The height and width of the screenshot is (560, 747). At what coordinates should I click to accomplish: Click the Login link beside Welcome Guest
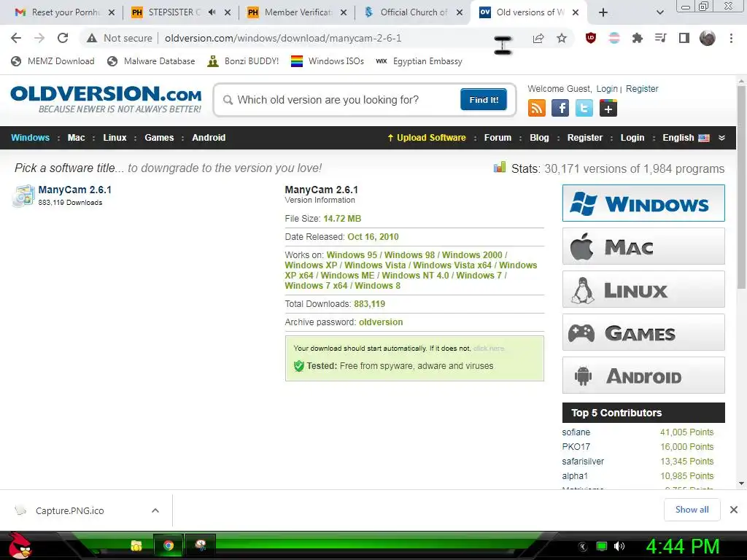click(606, 88)
